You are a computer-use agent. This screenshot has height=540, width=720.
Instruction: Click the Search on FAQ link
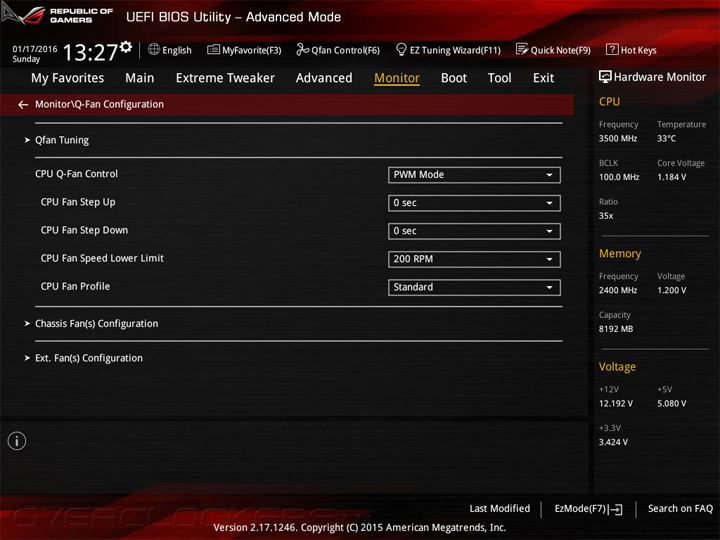(x=680, y=508)
